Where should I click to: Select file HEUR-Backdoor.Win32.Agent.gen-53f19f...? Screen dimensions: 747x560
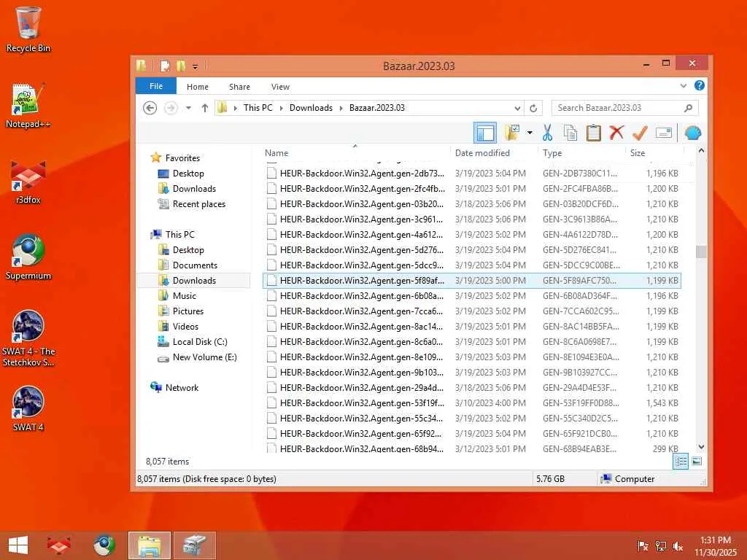pos(472,402)
